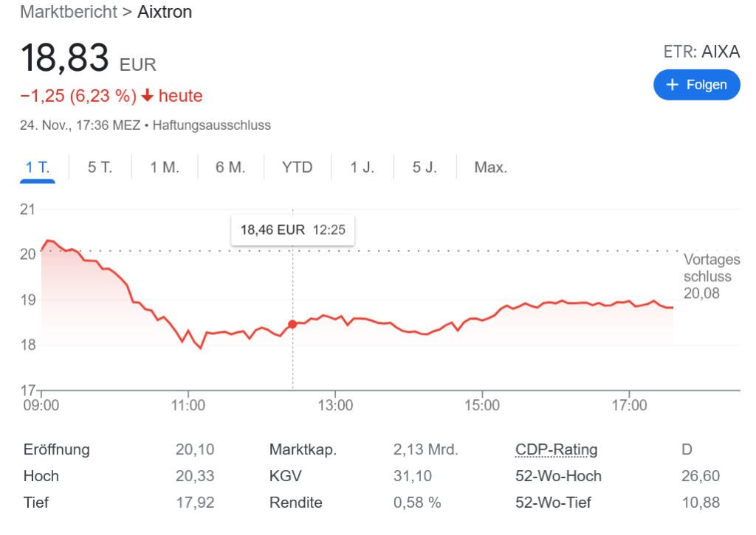
Task: Select the 5 J. time range
Action: (x=423, y=168)
